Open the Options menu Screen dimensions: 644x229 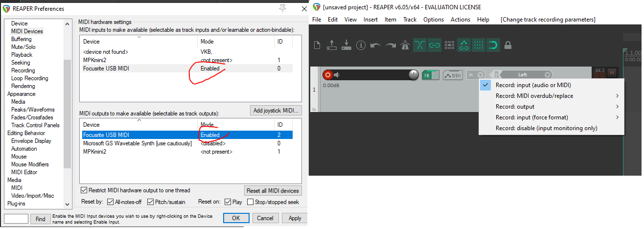point(434,20)
